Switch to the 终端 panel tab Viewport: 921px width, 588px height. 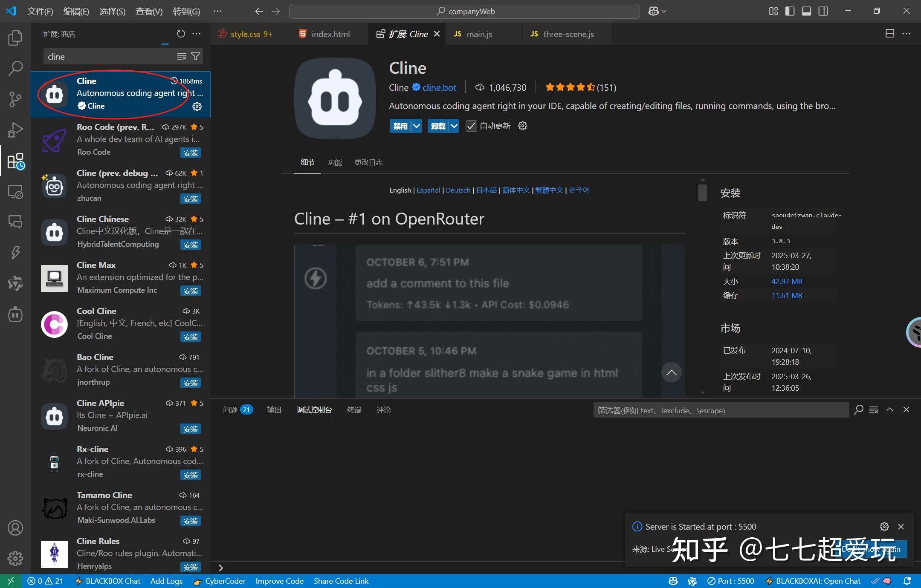[x=354, y=410]
